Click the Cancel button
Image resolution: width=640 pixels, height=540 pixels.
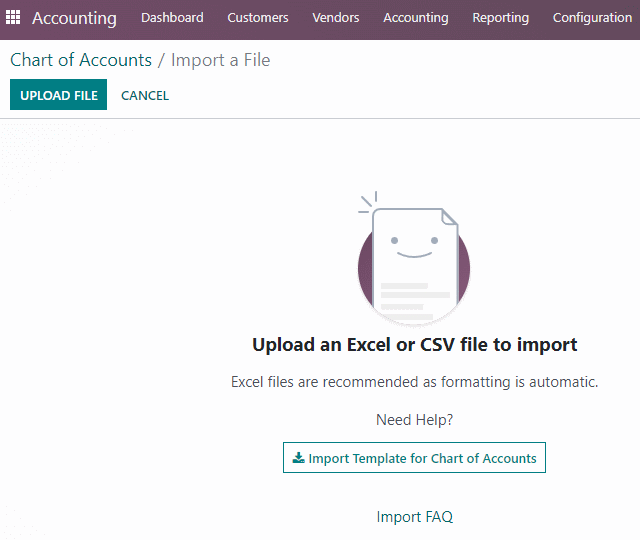click(x=145, y=96)
